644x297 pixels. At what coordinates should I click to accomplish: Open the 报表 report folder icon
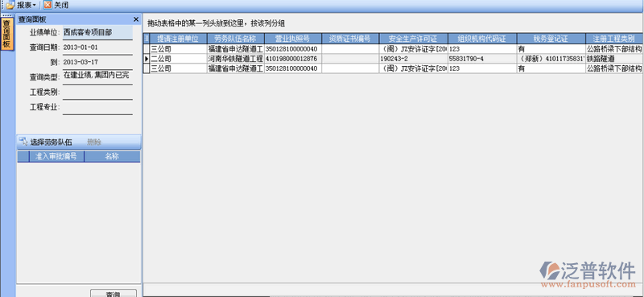(10, 6)
